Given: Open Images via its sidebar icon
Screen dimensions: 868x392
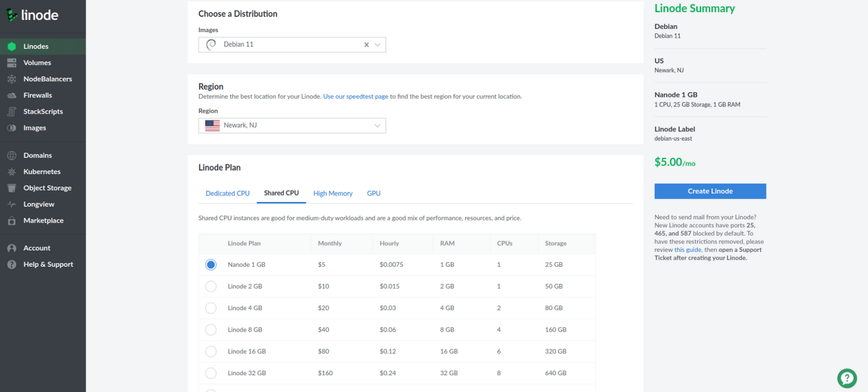Looking at the screenshot, I should [12, 128].
